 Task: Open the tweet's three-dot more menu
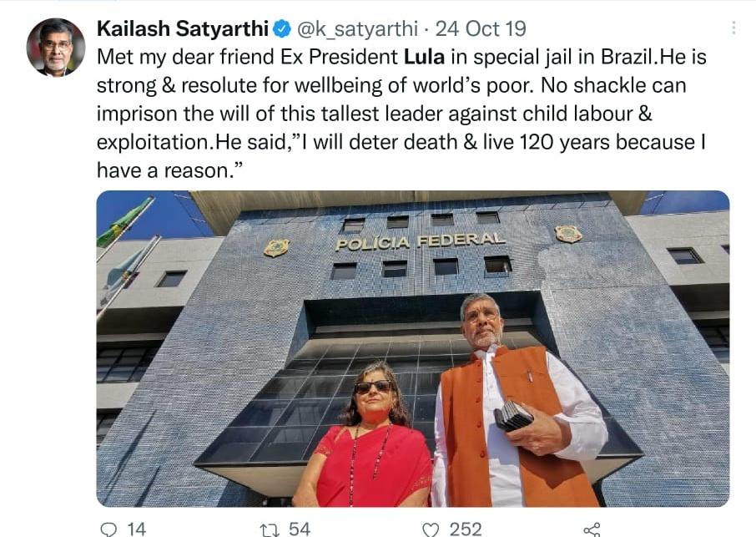(733, 28)
